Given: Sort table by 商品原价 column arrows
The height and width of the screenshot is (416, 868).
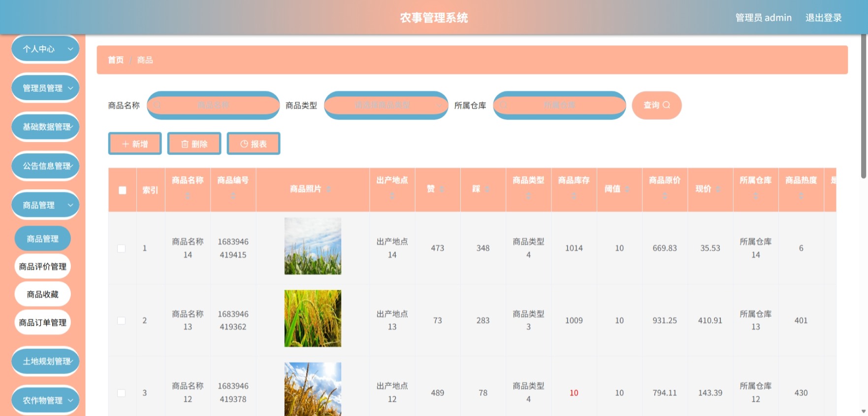Looking at the screenshot, I should (665, 196).
